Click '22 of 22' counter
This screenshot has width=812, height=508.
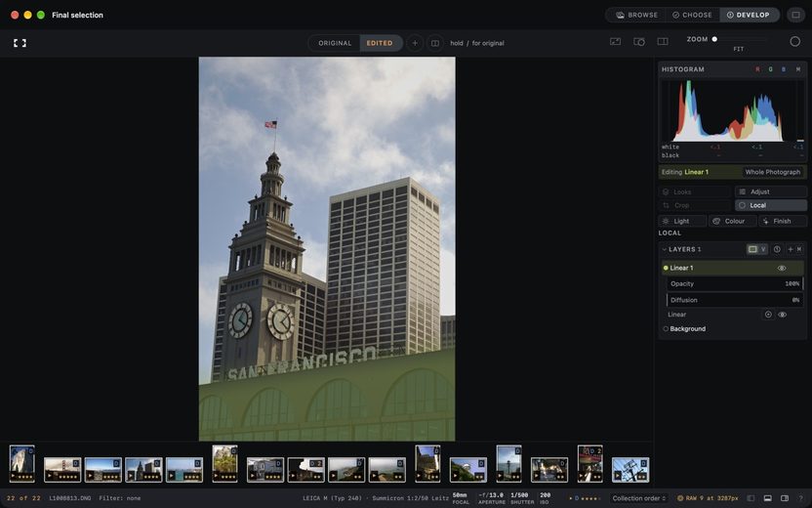23,498
